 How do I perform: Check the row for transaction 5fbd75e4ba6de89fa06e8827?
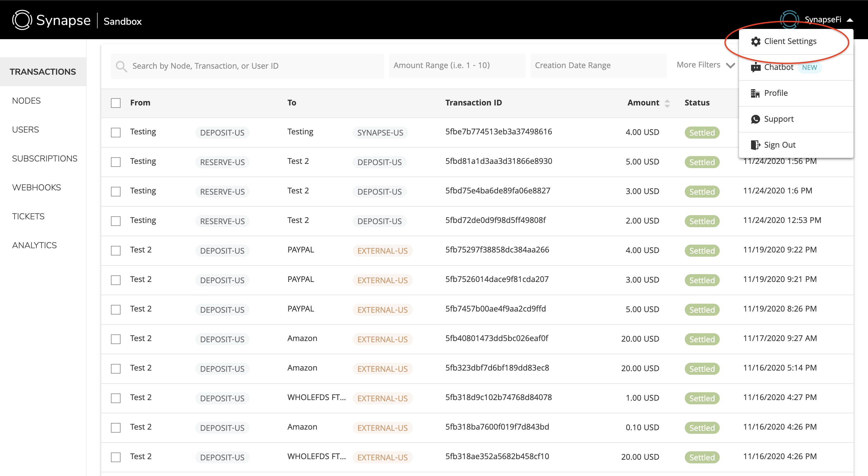[115, 192]
